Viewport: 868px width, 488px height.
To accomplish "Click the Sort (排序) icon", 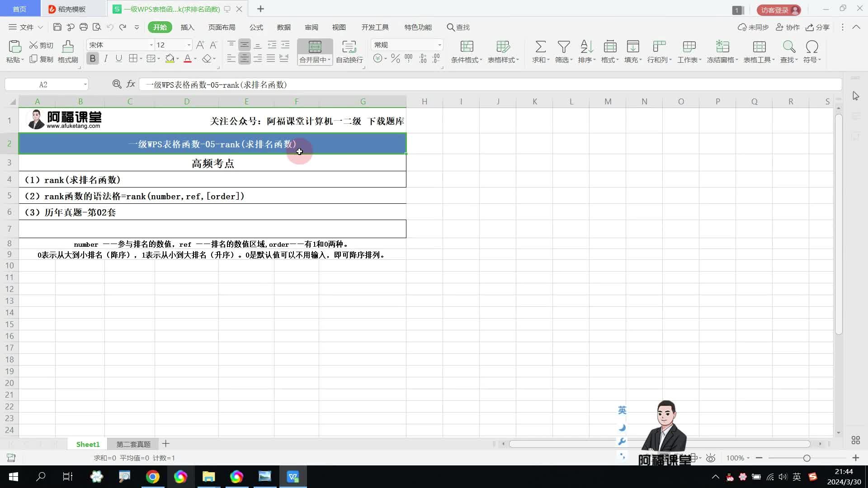I will (x=586, y=47).
